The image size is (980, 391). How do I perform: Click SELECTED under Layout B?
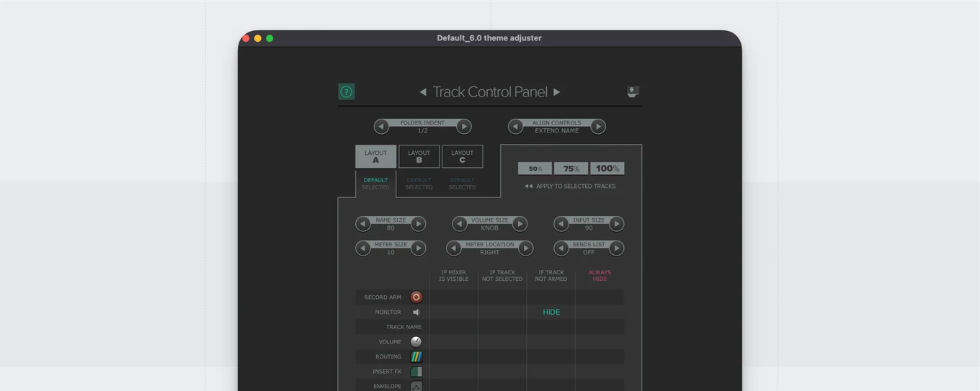(x=419, y=187)
